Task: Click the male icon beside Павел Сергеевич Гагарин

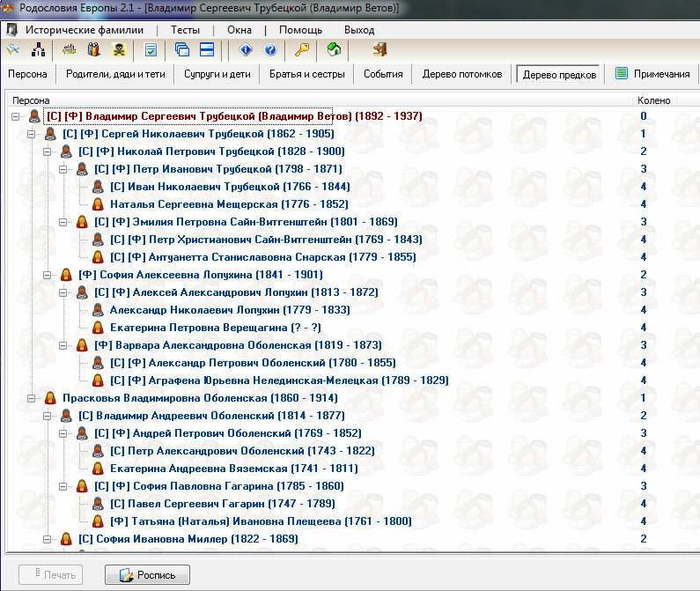Action: click(x=98, y=504)
